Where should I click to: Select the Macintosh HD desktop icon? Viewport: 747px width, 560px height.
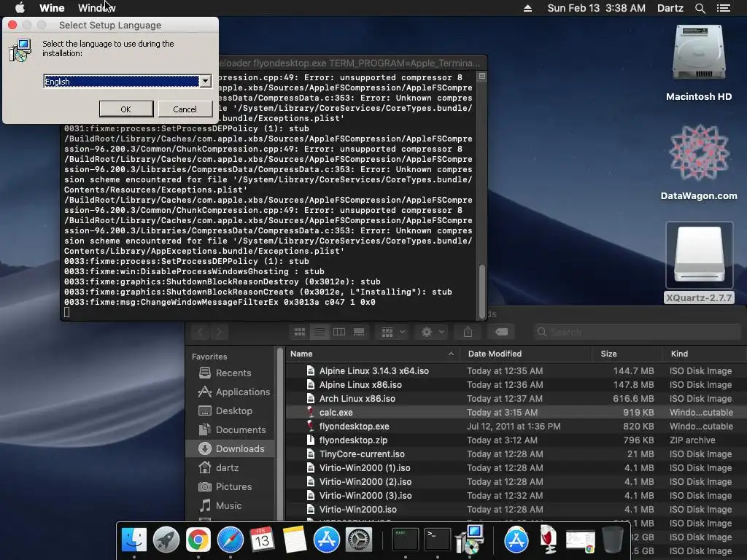tap(699, 63)
